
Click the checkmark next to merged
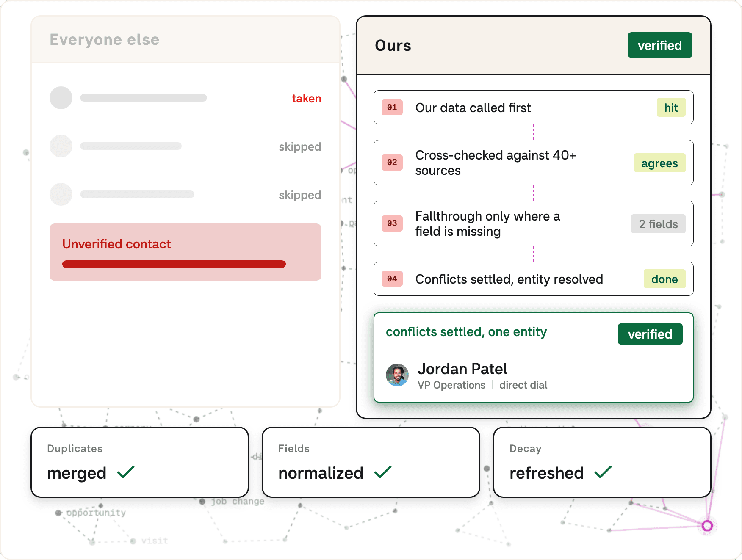(126, 472)
